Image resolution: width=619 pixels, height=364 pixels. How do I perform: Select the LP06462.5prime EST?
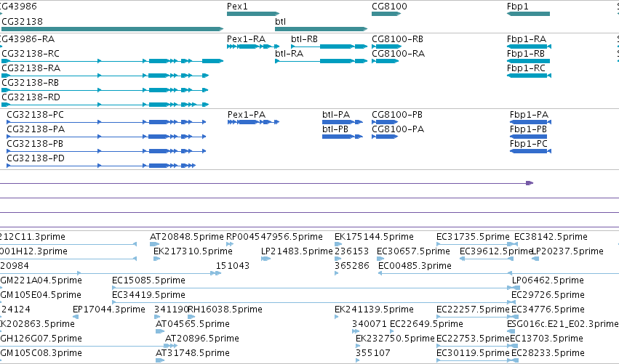pos(515,288)
